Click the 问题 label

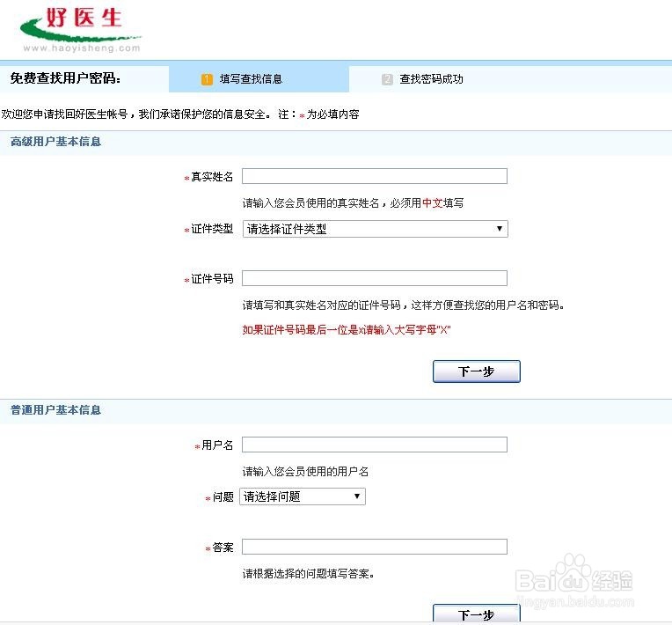pyautogui.click(x=223, y=497)
